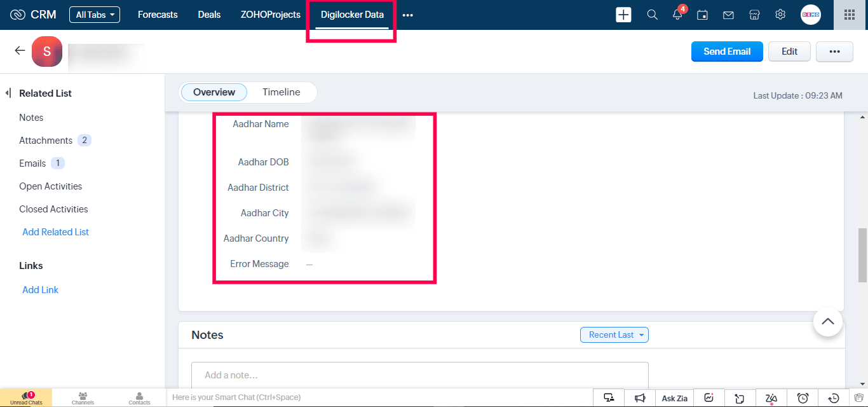The width and height of the screenshot is (868, 407).
Task: Click the Ask Zia button
Action: click(x=674, y=398)
